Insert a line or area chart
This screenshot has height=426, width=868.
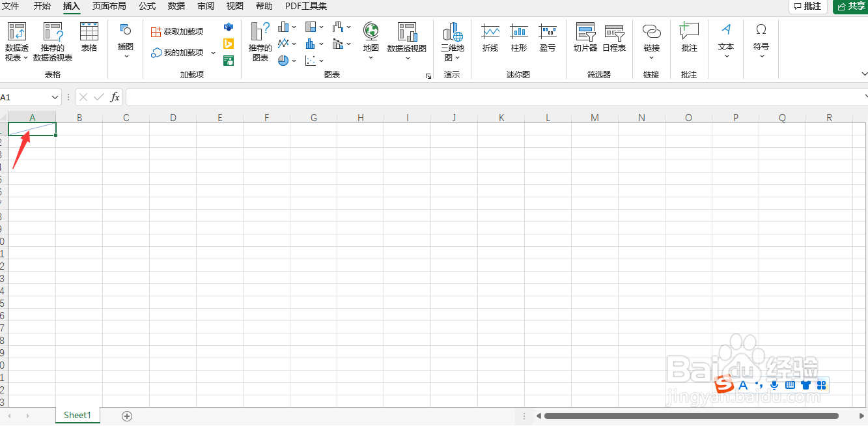tap(287, 44)
